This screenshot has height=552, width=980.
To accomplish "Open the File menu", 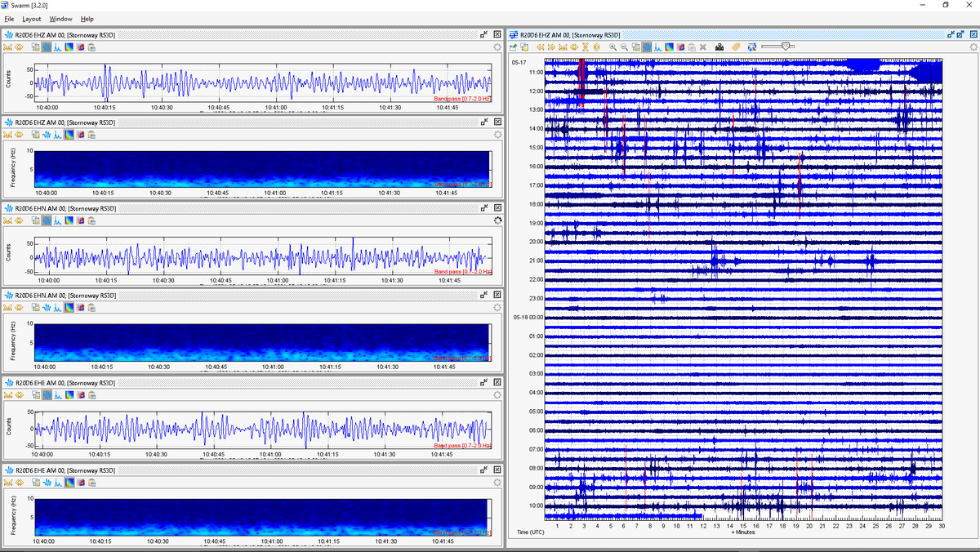I will tap(9, 18).
